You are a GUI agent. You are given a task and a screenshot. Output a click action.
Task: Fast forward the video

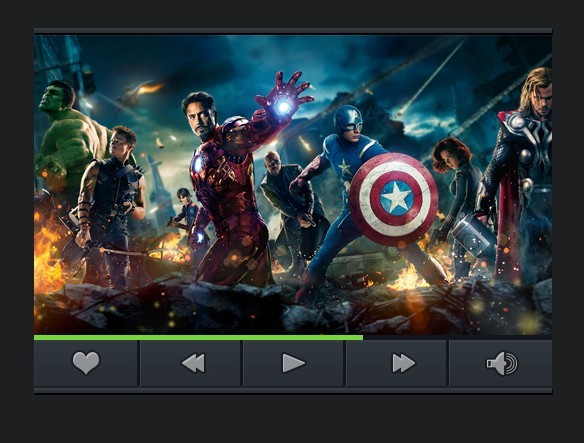[403, 363]
